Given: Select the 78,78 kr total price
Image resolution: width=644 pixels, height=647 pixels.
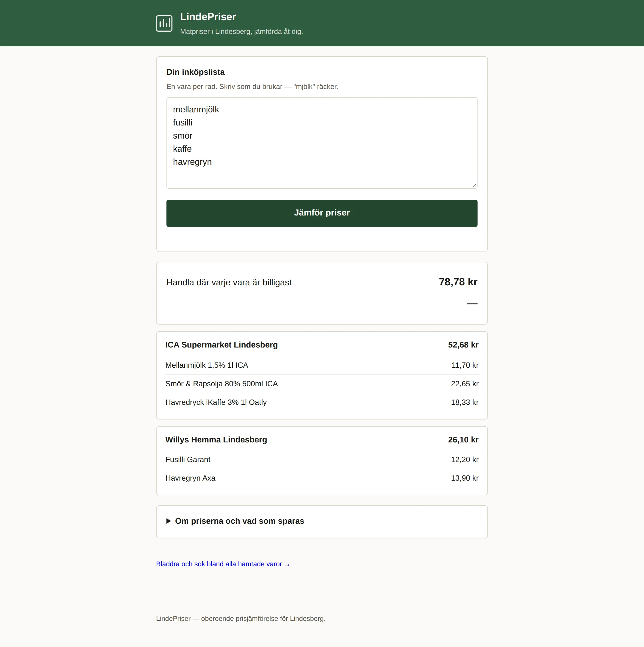Looking at the screenshot, I should (x=458, y=282).
